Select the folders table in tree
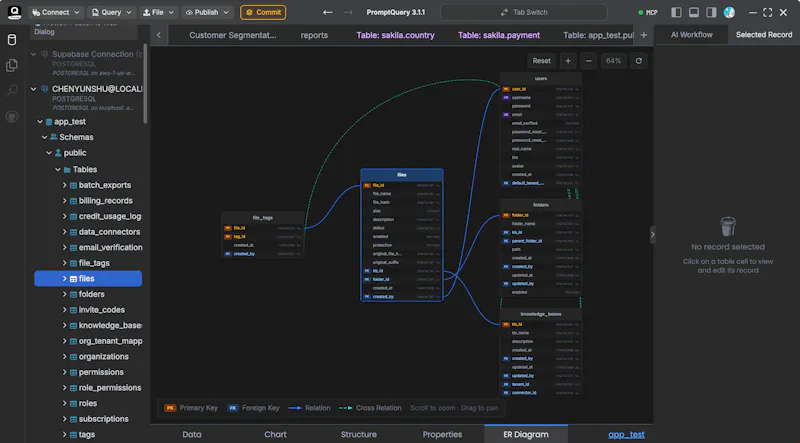 (91, 294)
